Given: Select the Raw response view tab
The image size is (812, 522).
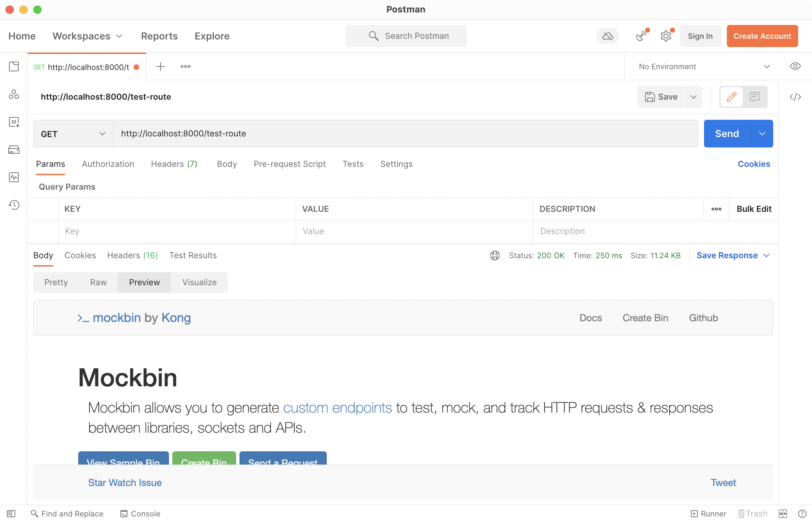Looking at the screenshot, I should click(98, 282).
